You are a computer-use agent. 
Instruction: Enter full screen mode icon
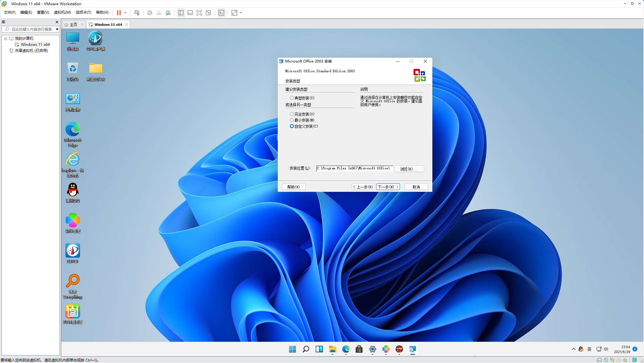[199, 13]
